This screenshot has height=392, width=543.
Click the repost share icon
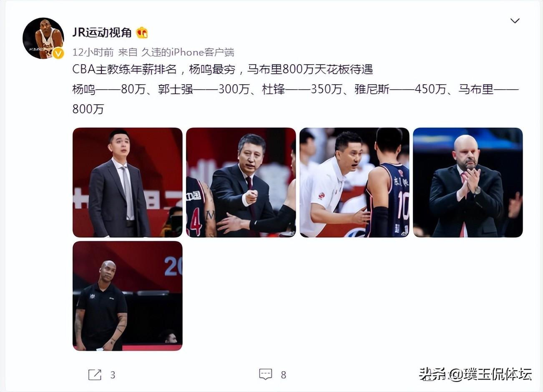pyautogui.click(x=95, y=374)
